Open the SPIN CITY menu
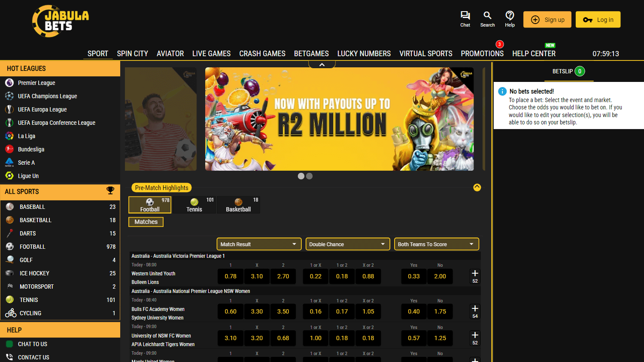Screen dimensions: 644x362 [132, 54]
